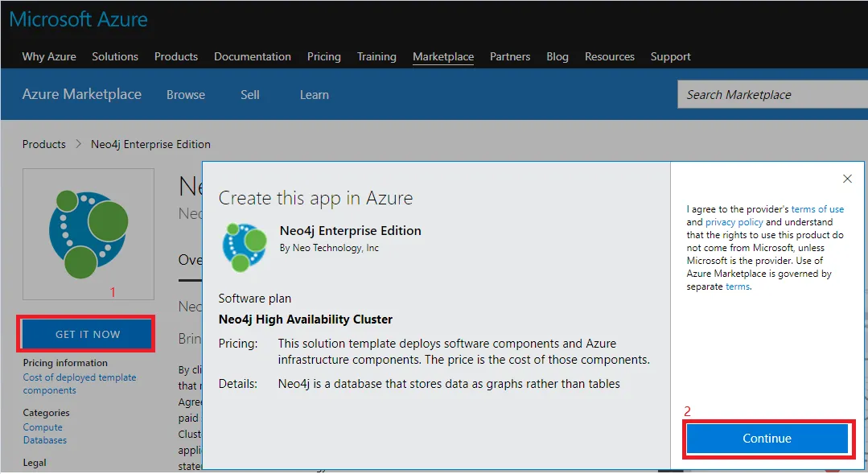Open the provider's terms of use link

[x=817, y=209]
